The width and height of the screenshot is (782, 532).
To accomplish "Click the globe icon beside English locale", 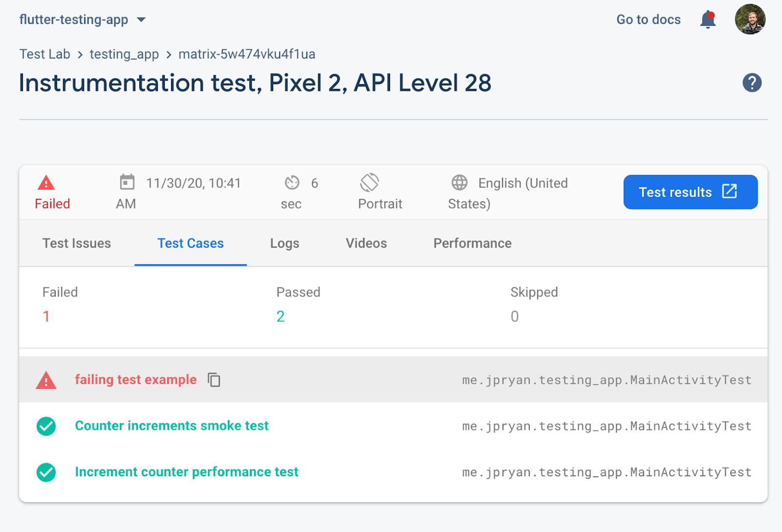I will (458, 183).
